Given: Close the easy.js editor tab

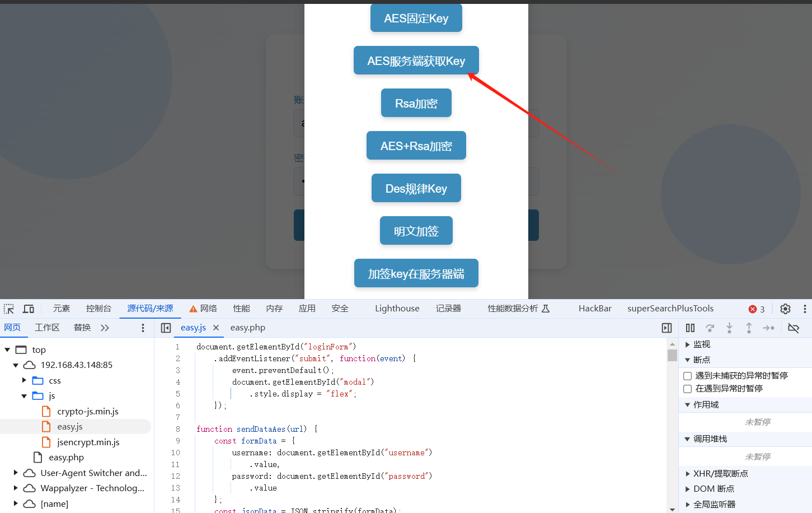Looking at the screenshot, I should pos(216,328).
